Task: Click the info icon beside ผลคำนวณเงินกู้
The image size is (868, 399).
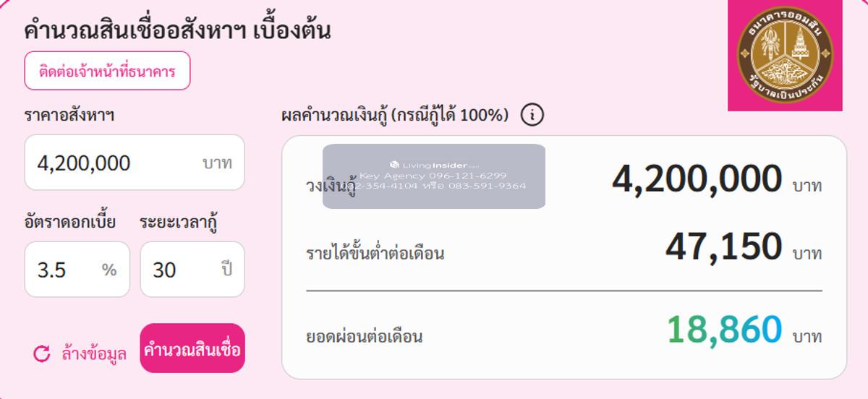Action: [x=532, y=115]
